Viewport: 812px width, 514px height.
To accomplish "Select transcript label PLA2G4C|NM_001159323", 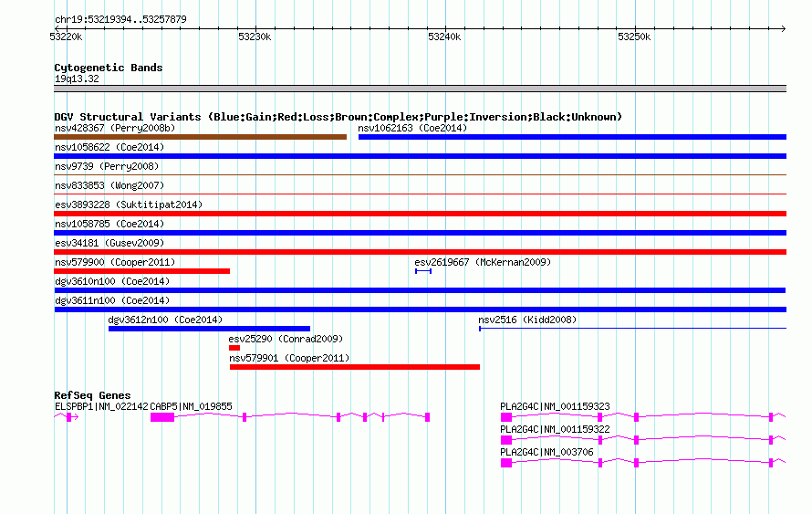I will click(555, 407).
